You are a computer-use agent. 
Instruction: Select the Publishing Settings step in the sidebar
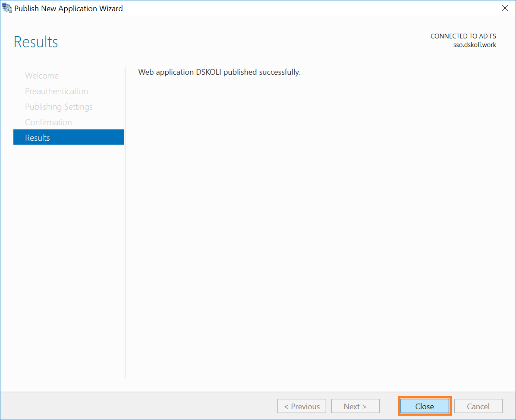(x=59, y=107)
